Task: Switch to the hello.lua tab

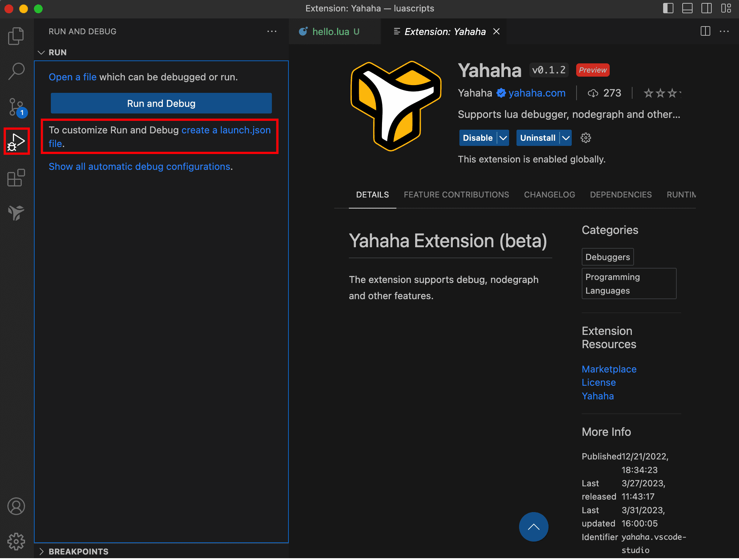Action: tap(331, 31)
